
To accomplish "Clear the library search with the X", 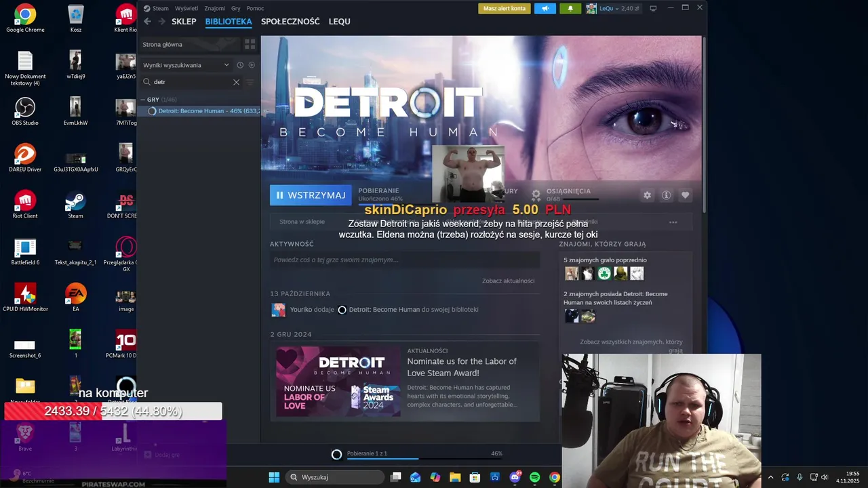I will [236, 82].
